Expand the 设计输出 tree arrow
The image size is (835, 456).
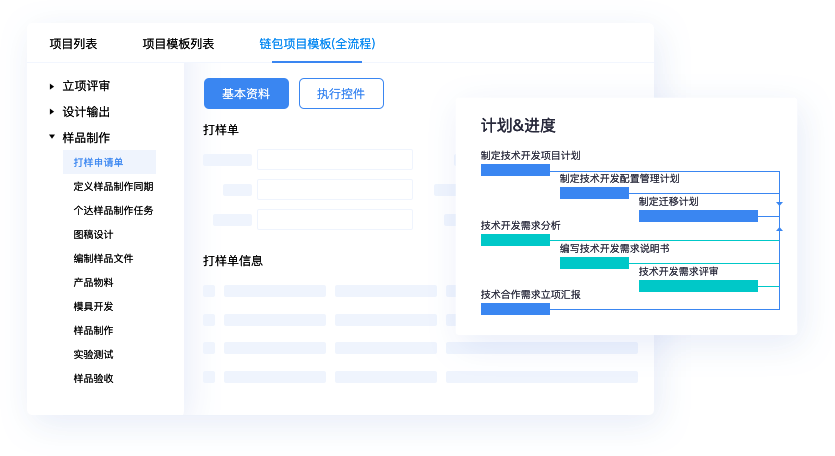tap(52, 112)
